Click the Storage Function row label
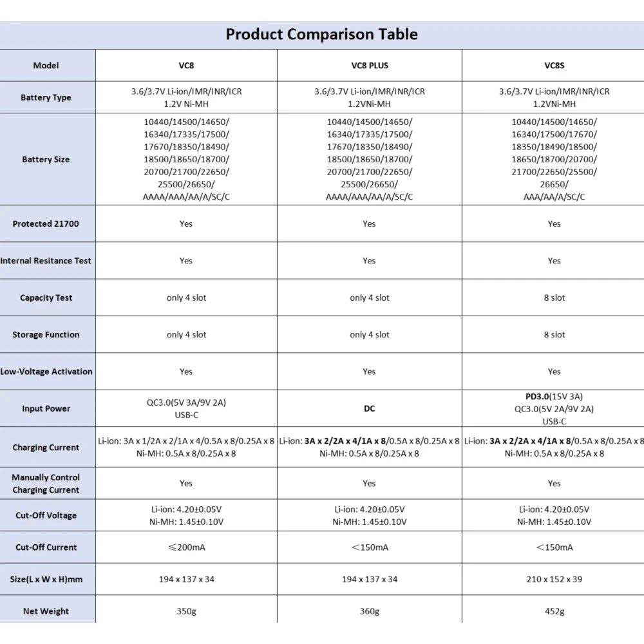This screenshot has width=644, height=644. (46, 334)
